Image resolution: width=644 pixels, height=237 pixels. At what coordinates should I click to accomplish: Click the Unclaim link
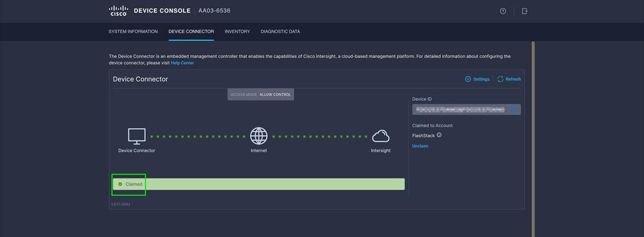click(x=420, y=146)
